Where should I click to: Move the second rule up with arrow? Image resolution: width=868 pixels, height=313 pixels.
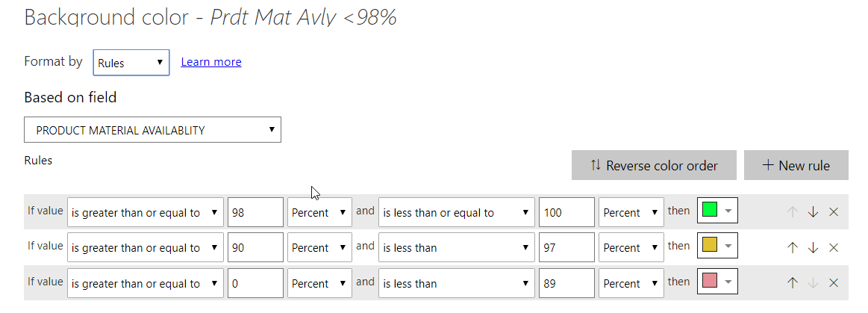click(x=792, y=247)
